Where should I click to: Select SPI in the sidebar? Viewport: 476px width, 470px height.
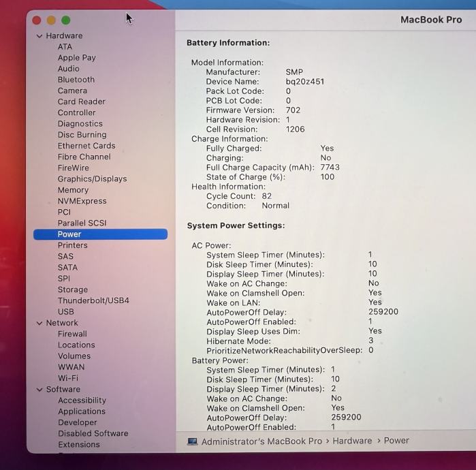(64, 279)
